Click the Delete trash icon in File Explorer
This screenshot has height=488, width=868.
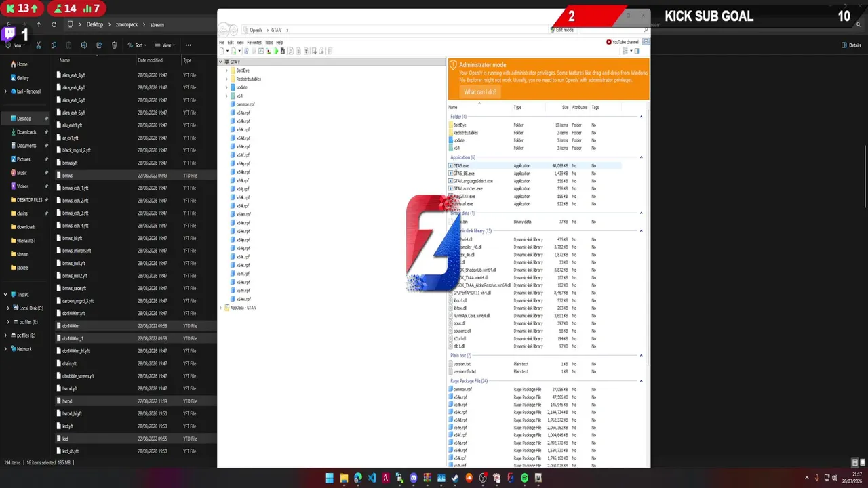[x=114, y=45]
